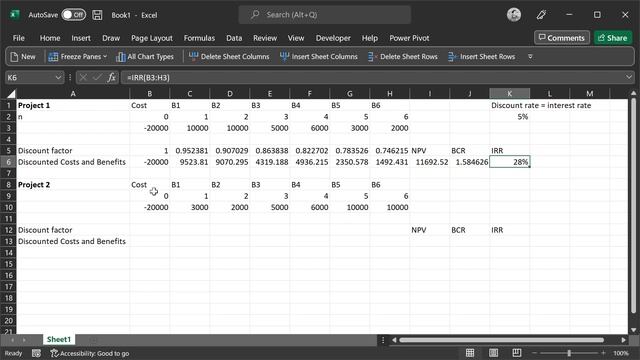Select the cell with 11692.52 NPV
This screenshot has height=360, width=640.
click(x=429, y=162)
